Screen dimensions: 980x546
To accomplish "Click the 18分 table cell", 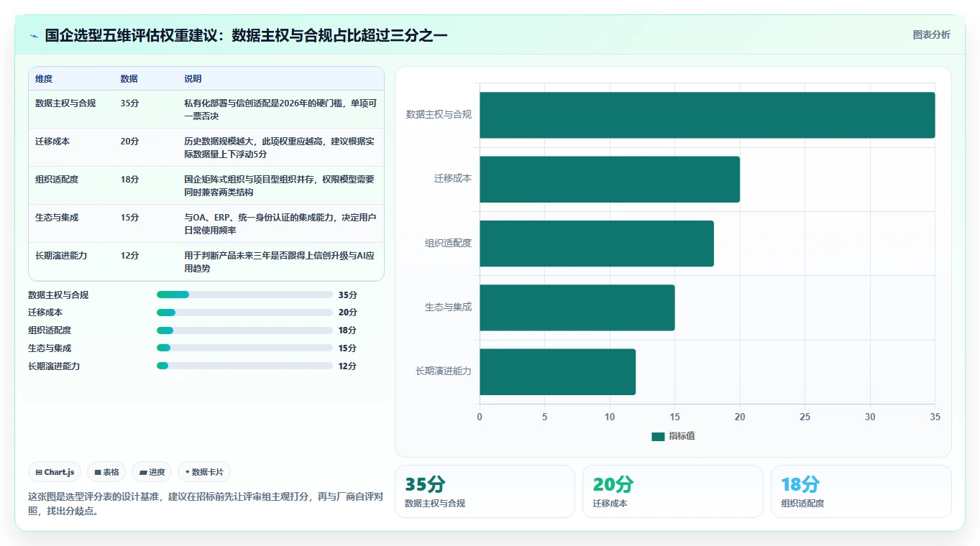I will pos(130,180).
